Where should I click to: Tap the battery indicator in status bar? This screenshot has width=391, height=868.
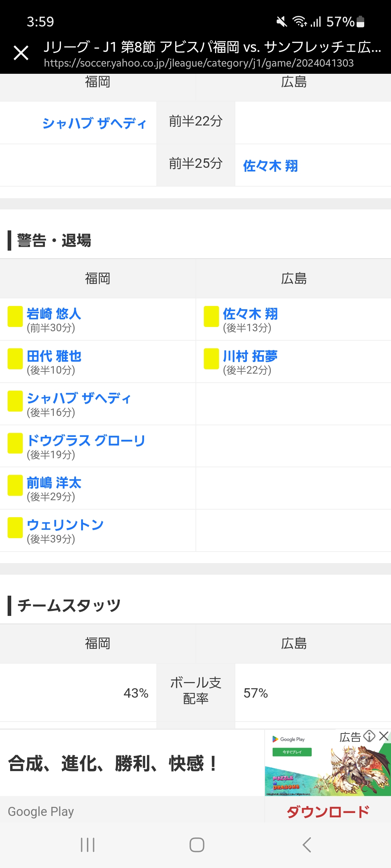click(x=360, y=22)
